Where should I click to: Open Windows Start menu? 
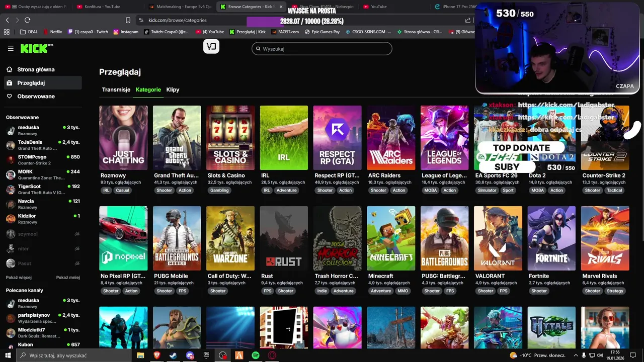(8, 355)
